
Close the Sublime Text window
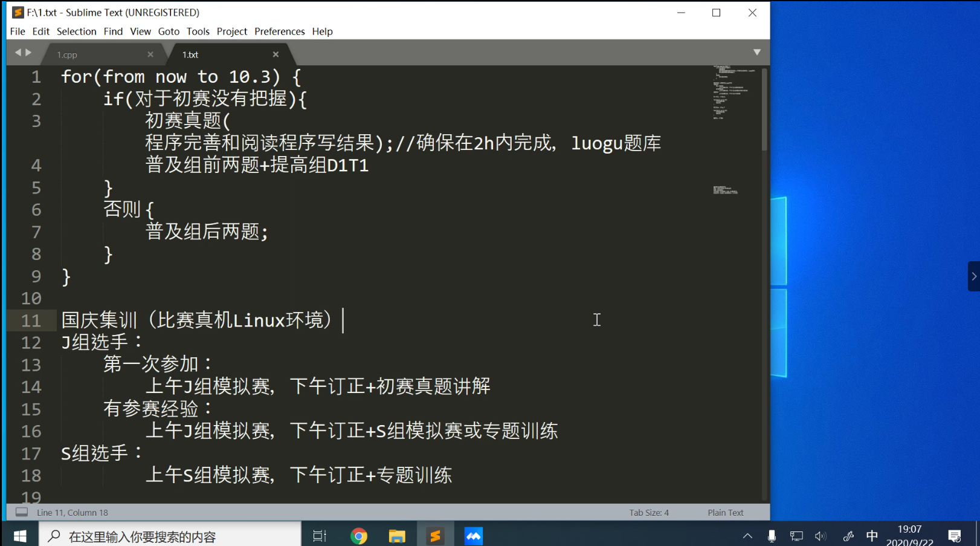pyautogui.click(x=752, y=13)
